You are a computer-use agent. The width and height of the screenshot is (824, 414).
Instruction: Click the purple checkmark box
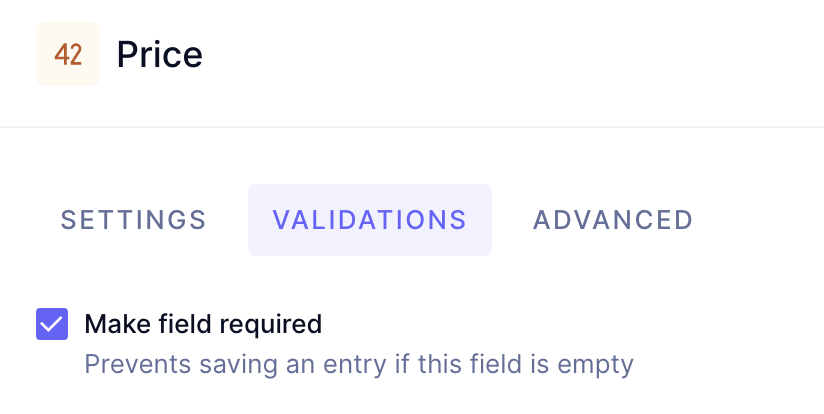pos(52,324)
